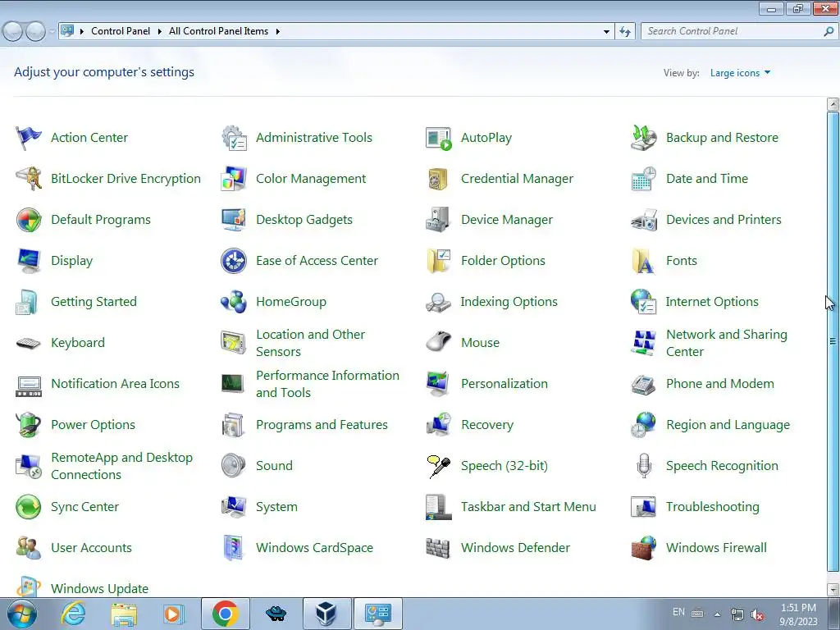Click the All Control Panel Items breadcrumb

[218, 32]
